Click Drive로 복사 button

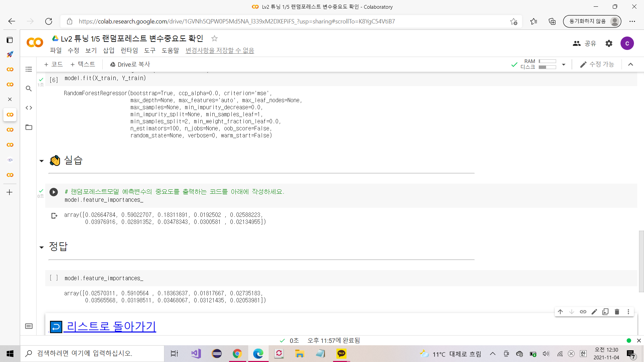[130, 64]
